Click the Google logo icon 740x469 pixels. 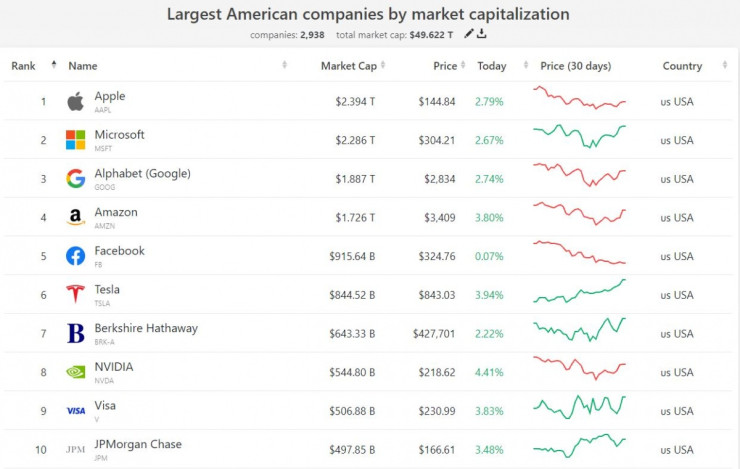click(x=75, y=179)
